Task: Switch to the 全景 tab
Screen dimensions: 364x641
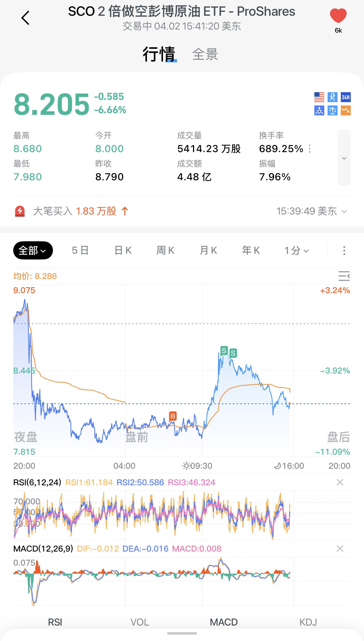Action: 205,54
